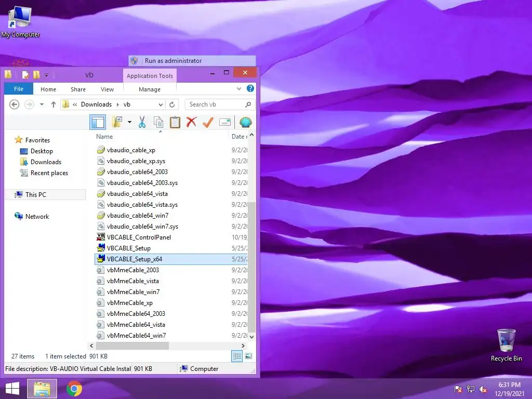Screen dimensions: 532x399
Task: Refresh the vb folder
Action: point(172,104)
